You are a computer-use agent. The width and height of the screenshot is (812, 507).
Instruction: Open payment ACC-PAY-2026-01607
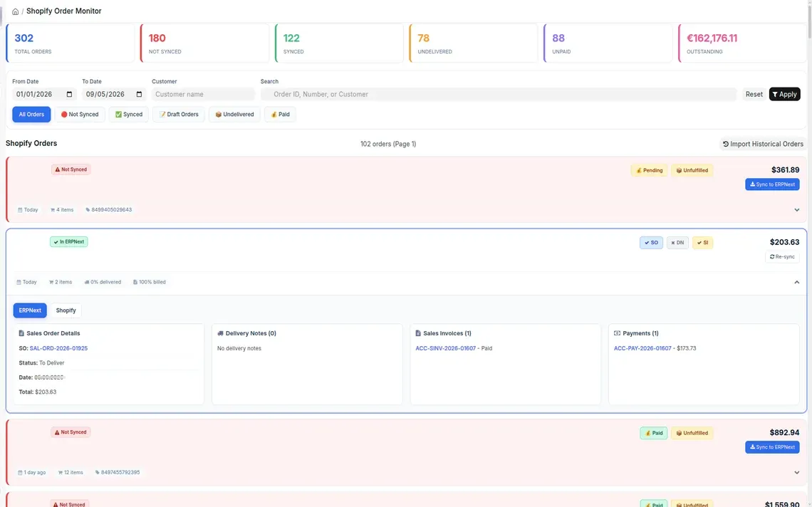point(642,348)
